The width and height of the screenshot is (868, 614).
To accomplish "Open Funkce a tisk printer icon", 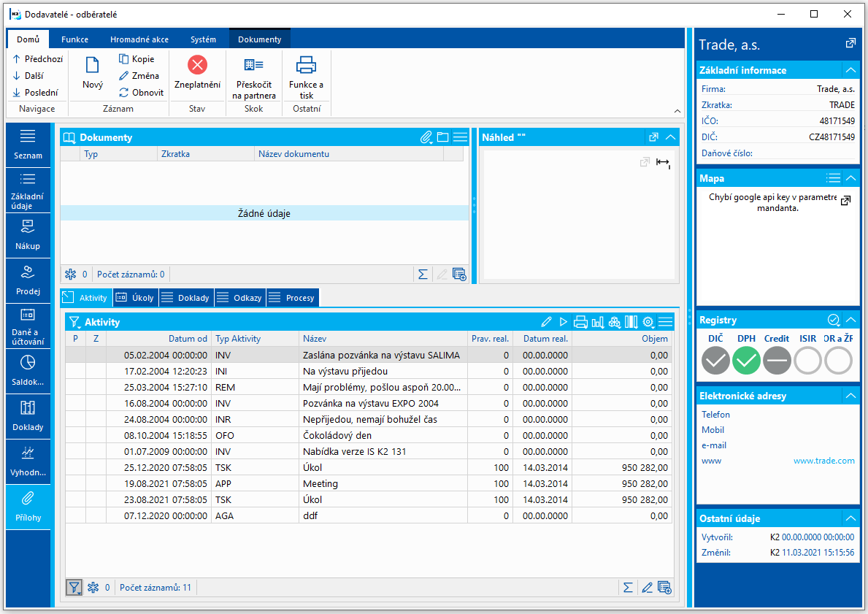I will [x=306, y=66].
